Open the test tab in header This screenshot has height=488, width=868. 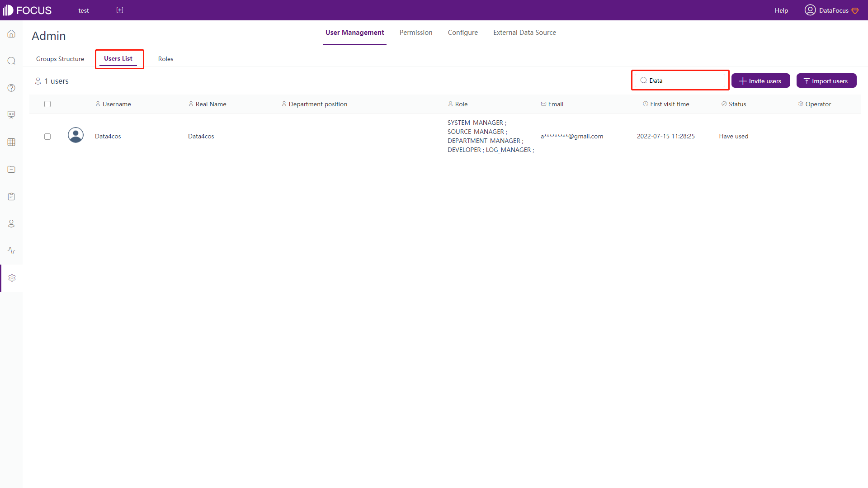(84, 10)
